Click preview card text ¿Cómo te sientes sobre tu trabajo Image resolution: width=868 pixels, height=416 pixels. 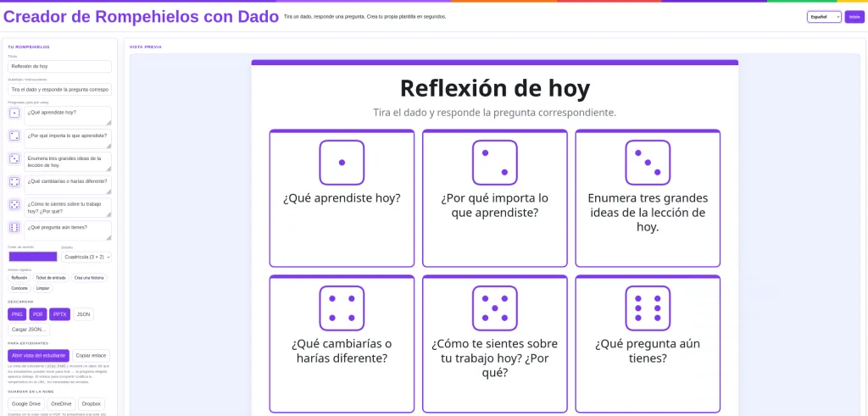click(x=495, y=358)
